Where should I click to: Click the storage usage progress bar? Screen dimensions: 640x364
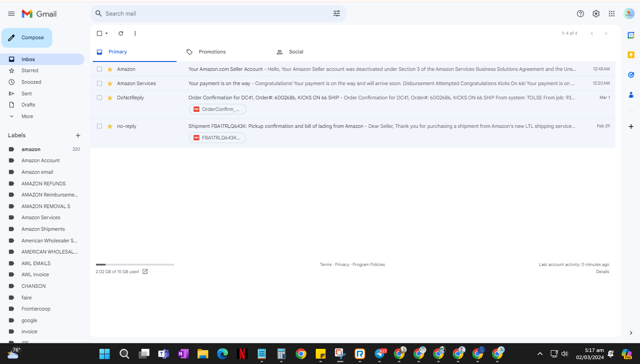(135, 265)
